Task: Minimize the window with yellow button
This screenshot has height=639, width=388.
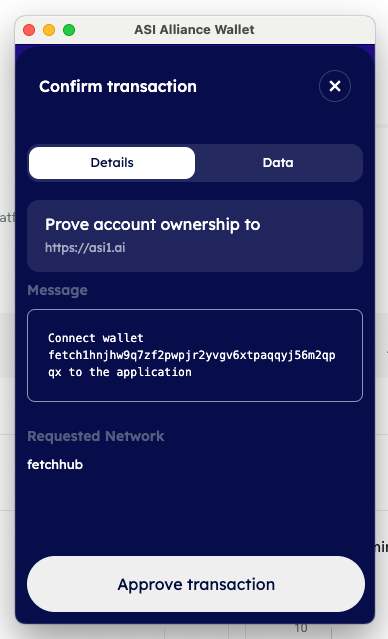Action: [49, 30]
